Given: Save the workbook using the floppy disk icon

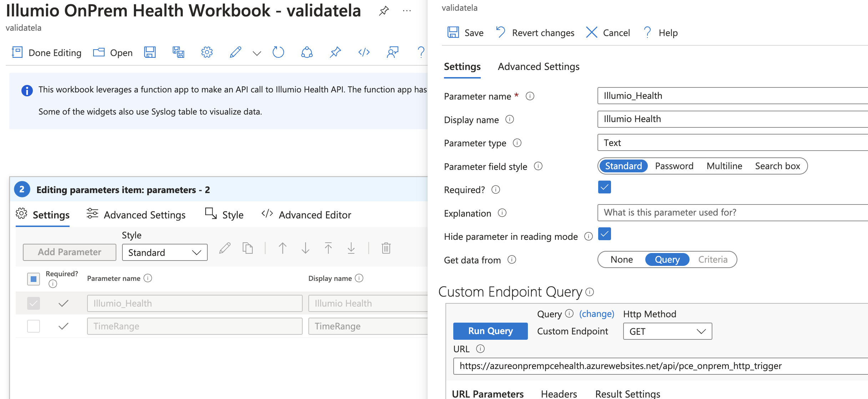Looking at the screenshot, I should [150, 52].
